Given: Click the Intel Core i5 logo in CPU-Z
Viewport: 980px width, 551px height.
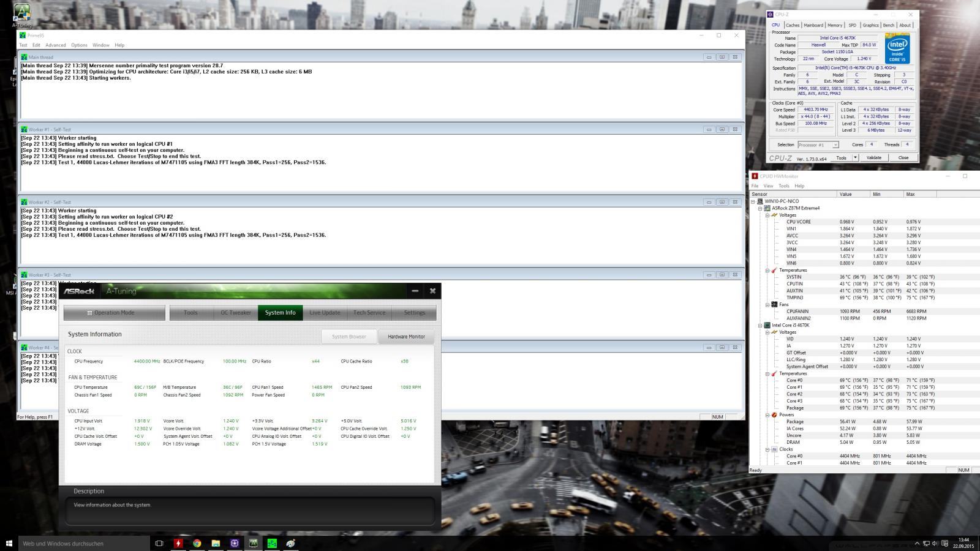Looking at the screenshot, I should pos(897,49).
